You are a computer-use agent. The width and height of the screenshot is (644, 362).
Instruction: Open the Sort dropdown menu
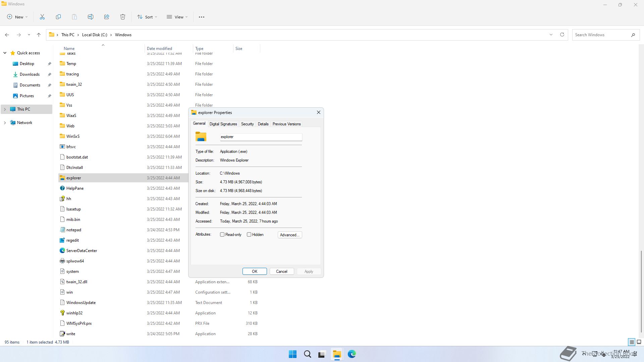pyautogui.click(x=147, y=17)
